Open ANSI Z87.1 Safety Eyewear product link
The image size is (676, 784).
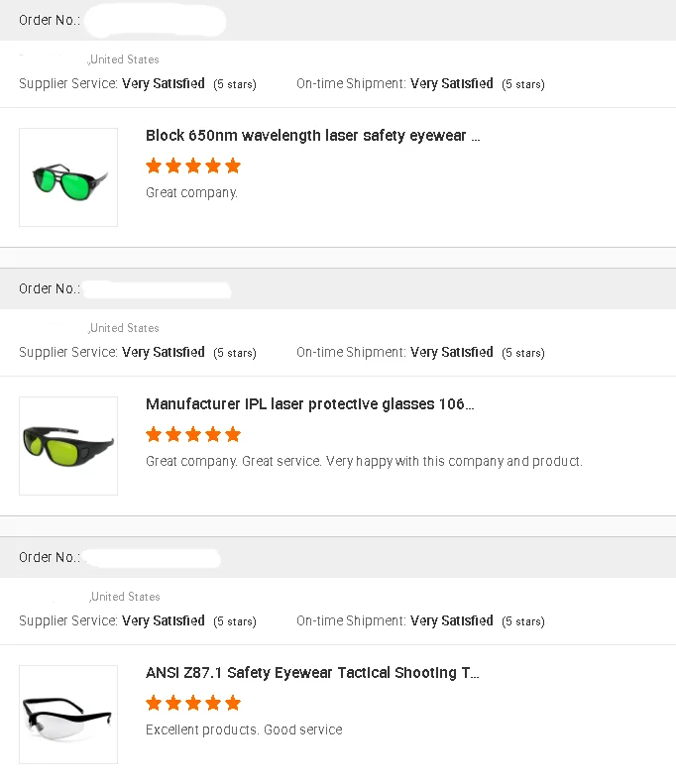[x=312, y=673]
